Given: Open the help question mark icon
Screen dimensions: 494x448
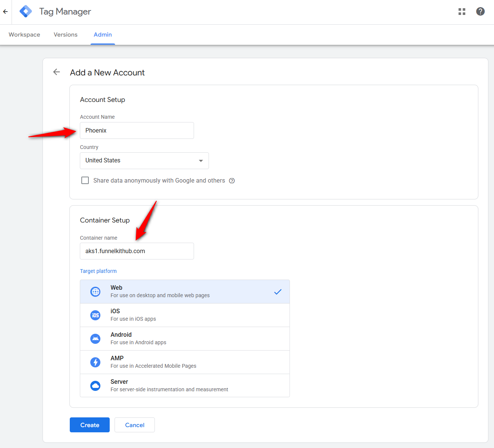Looking at the screenshot, I should click(x=481, y=12).
